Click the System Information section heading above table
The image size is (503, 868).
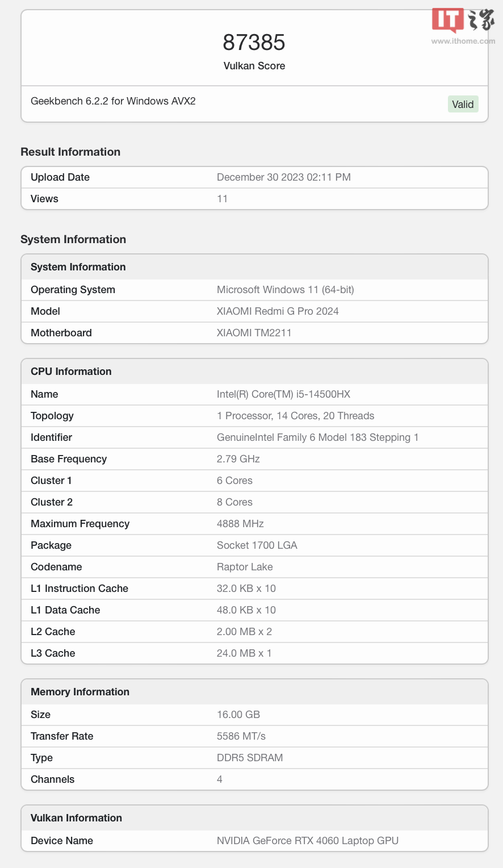point(73,239)
